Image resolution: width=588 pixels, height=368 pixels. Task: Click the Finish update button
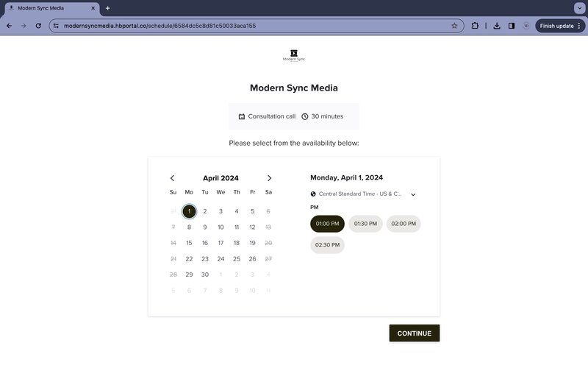click(560, 26)
